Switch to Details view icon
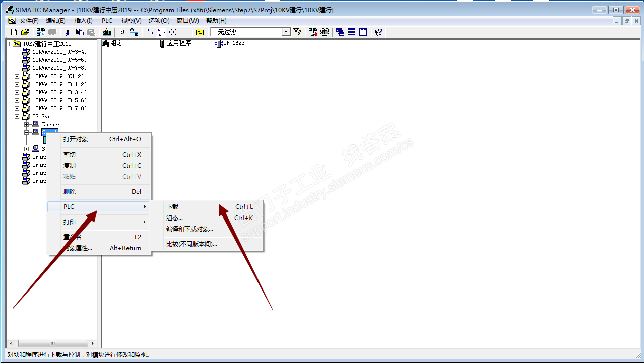The image size is (644, 363). [x=184, y=32]
